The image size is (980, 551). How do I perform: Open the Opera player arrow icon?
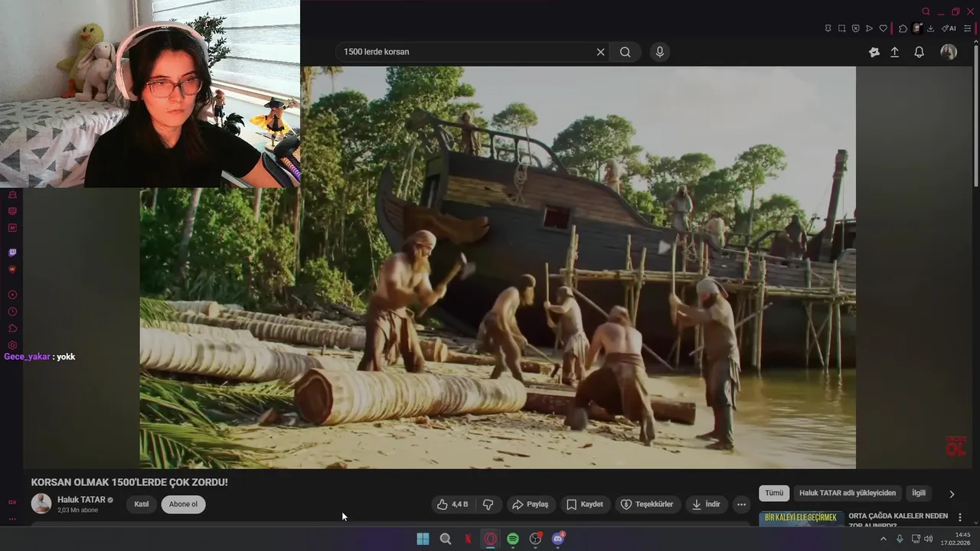(869, 28)
